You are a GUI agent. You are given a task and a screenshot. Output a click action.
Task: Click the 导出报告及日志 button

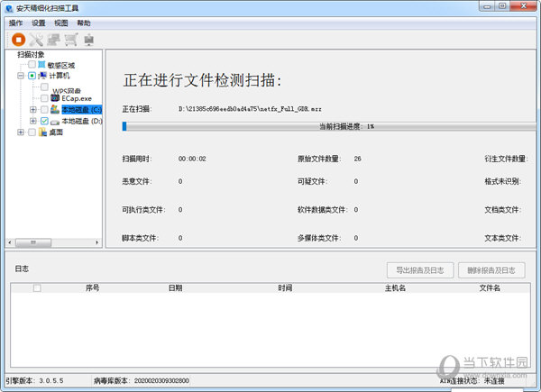(420, 270)
